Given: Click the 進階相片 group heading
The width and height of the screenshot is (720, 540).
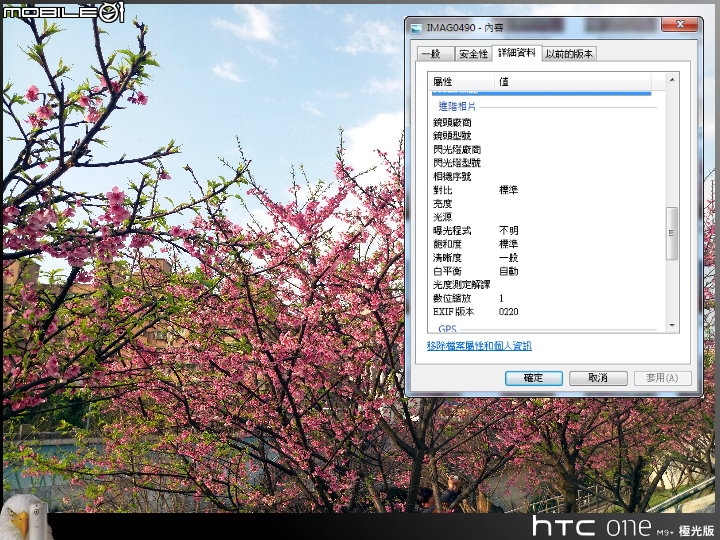Looking at the screenshot, I should point(457,107).
